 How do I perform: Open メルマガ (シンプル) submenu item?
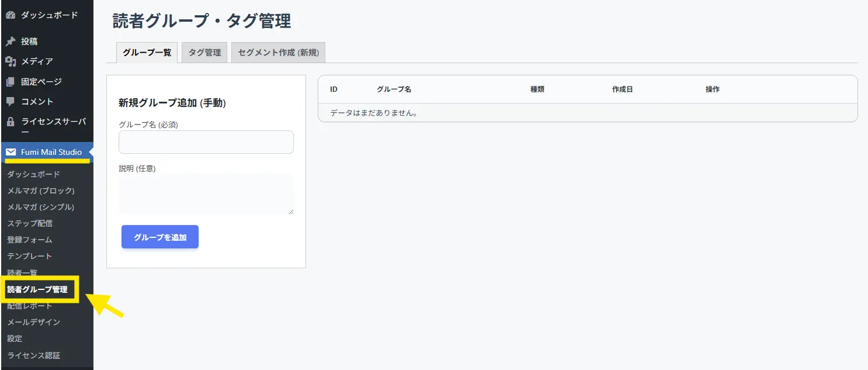coord(41,207)
